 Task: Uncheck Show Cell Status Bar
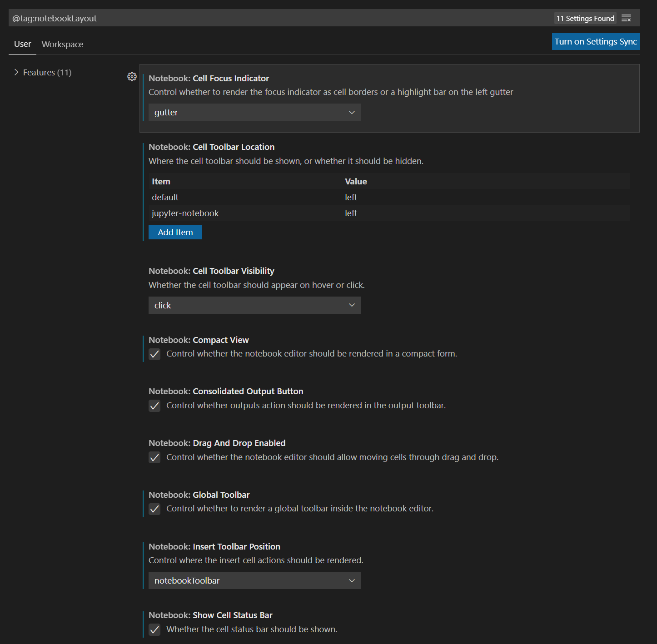pyautogui.click(x=154, y=629)
